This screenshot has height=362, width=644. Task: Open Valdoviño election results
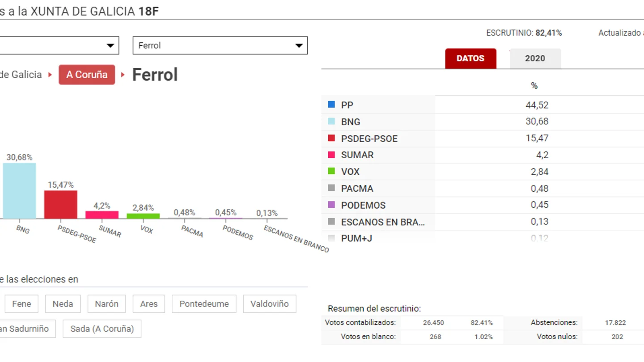[270, 304]
